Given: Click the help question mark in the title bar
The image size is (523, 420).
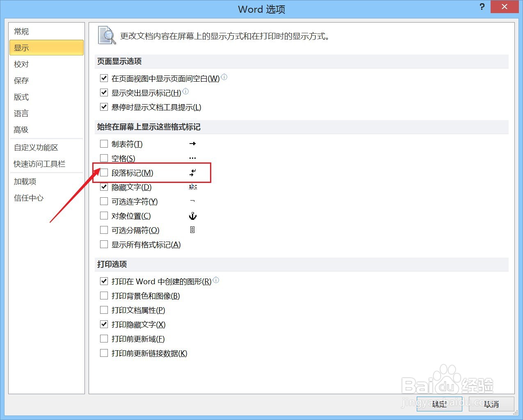Looking at the screenshot, I should tap(482, 7).
